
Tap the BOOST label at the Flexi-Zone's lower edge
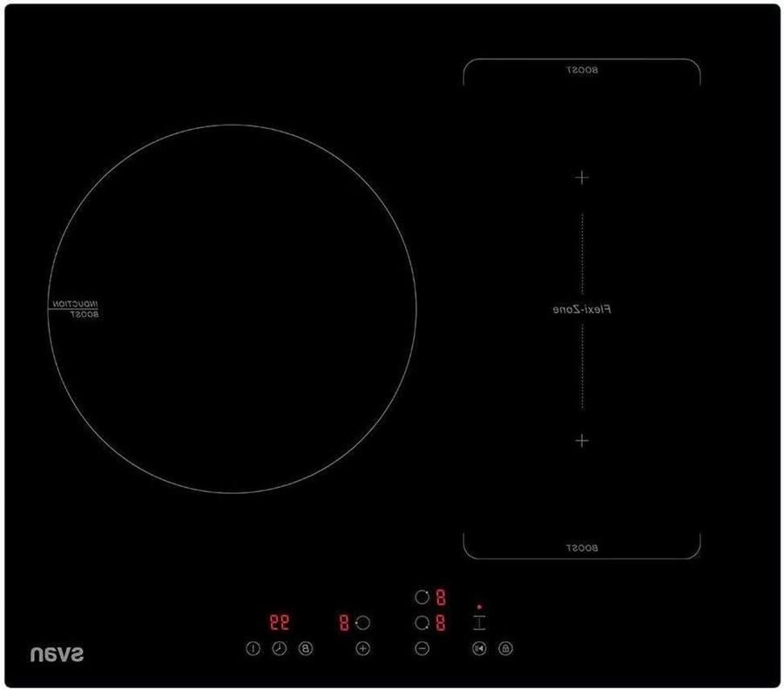click(x=582, y=548)
